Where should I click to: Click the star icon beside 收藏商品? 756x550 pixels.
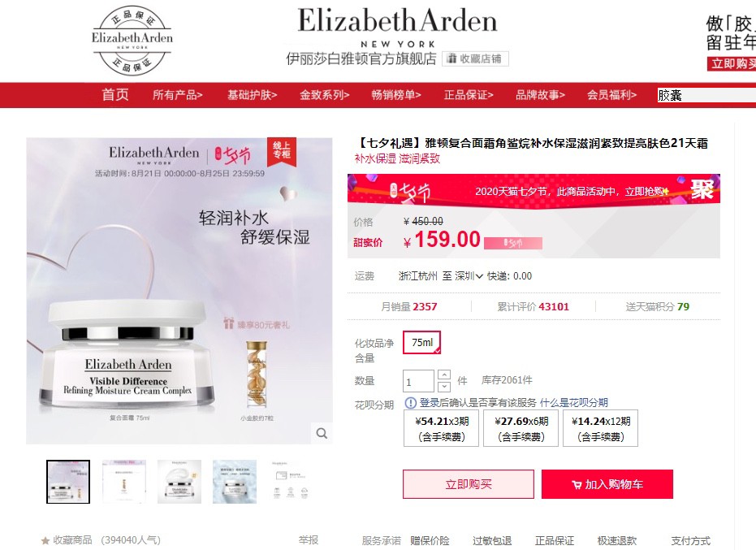[45, 540]
